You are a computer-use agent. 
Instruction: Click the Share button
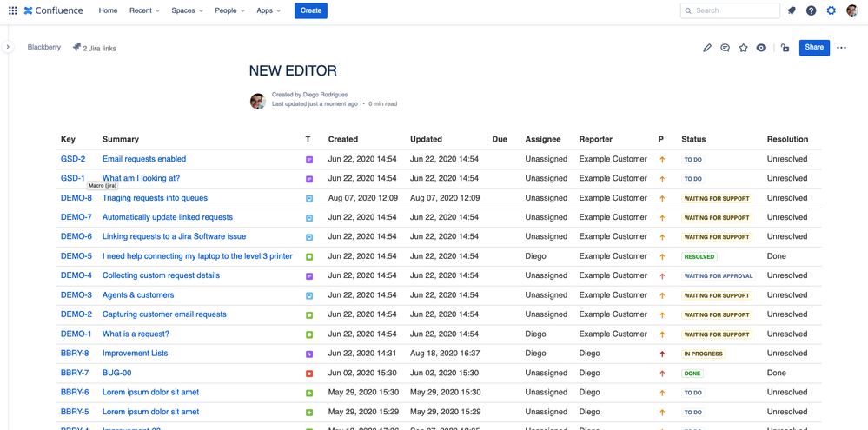pos(814,47)
